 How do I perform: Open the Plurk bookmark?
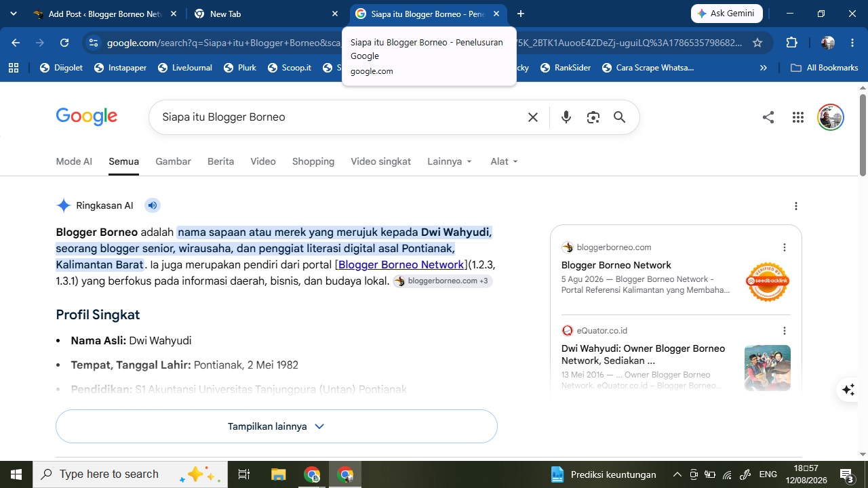point(239,68)
